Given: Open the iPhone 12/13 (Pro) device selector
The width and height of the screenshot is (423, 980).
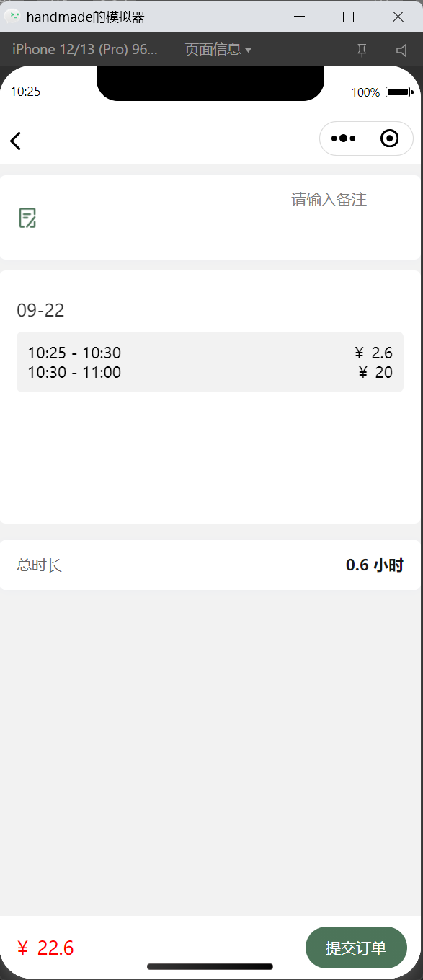Looking at the screenshot, I should click(x=85, y=50).
